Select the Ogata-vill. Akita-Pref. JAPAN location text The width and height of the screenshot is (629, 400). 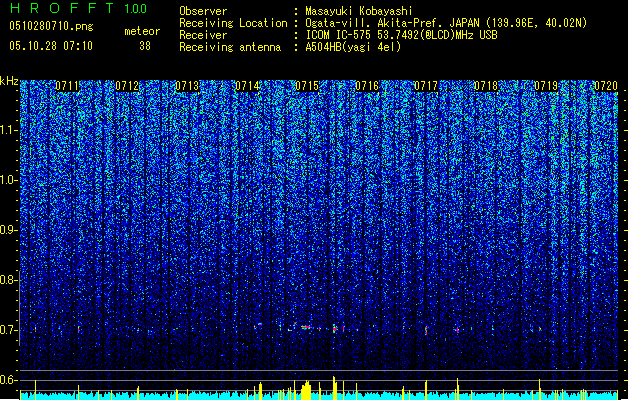click(446, 23)
